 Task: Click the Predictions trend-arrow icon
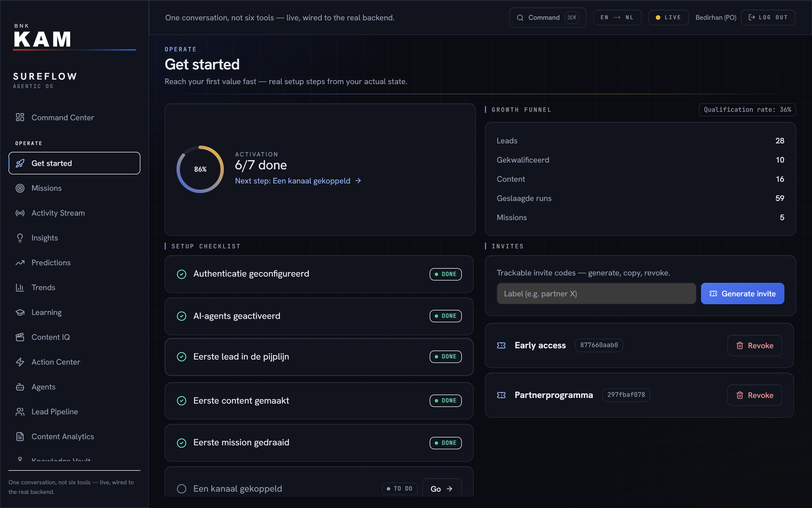(20, 263)
